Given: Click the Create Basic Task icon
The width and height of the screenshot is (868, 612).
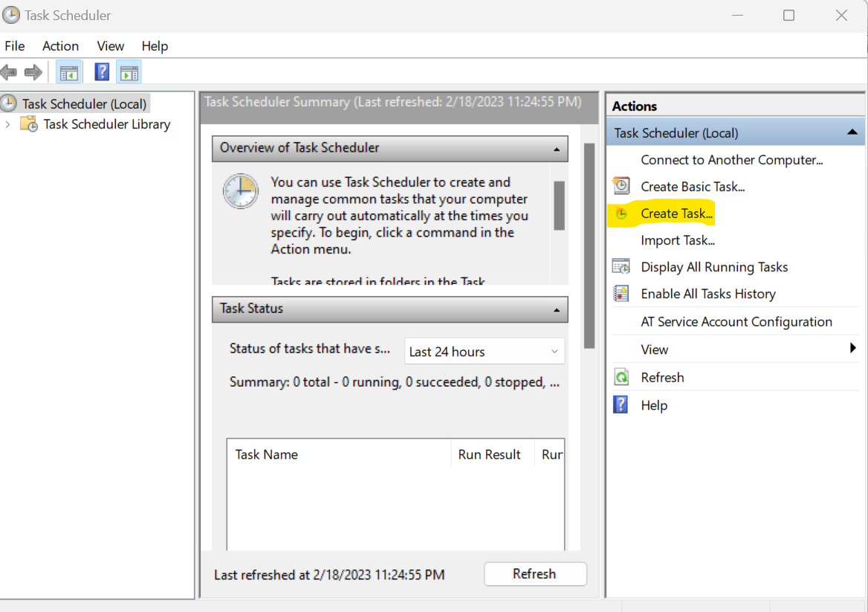Looking at the screenshot, I should [x=621, y=186].
